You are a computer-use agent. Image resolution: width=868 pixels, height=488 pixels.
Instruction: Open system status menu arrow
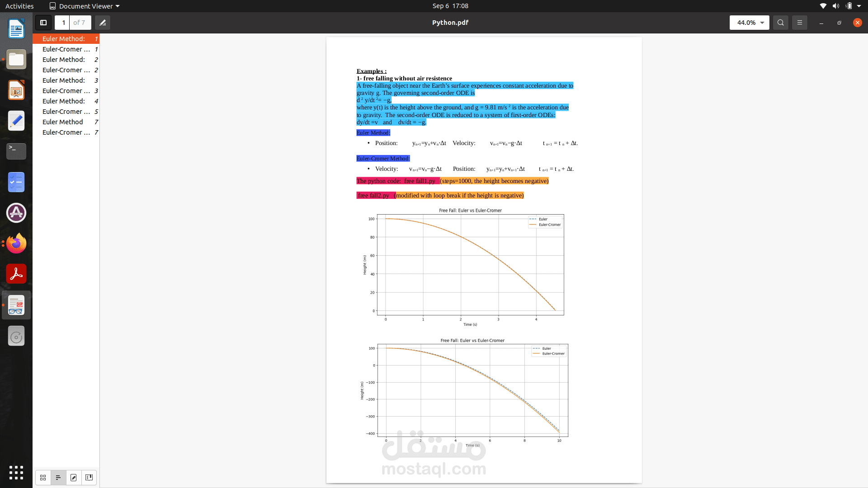click(859, 6)
